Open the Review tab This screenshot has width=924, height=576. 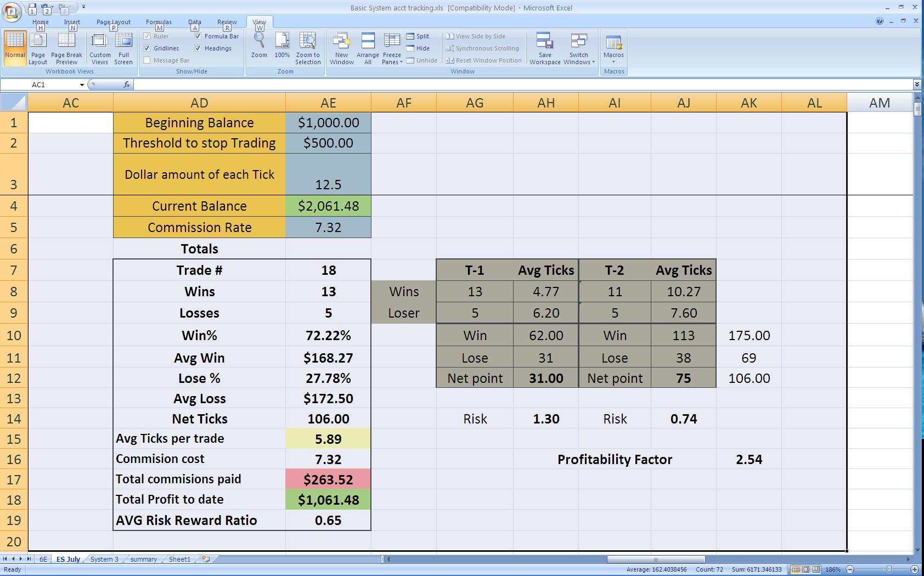click(x=227, y=22)
